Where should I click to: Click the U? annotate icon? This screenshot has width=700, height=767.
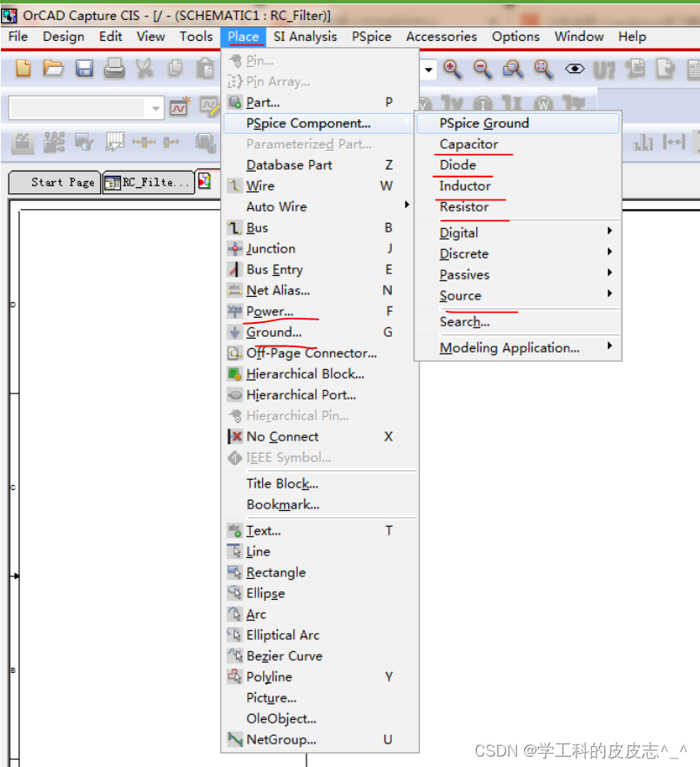603,71
